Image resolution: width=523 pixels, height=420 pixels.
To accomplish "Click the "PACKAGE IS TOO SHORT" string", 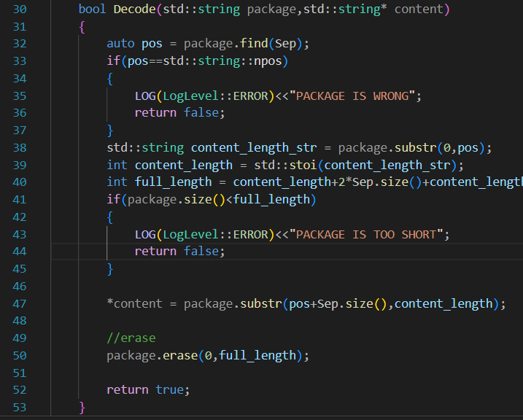I will tap(366, 235).
